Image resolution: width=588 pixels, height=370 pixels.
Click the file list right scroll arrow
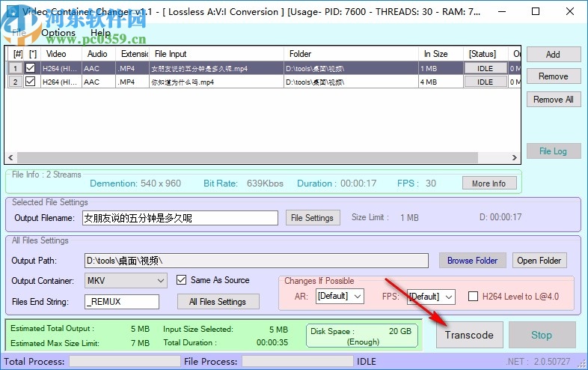point(515,158)
